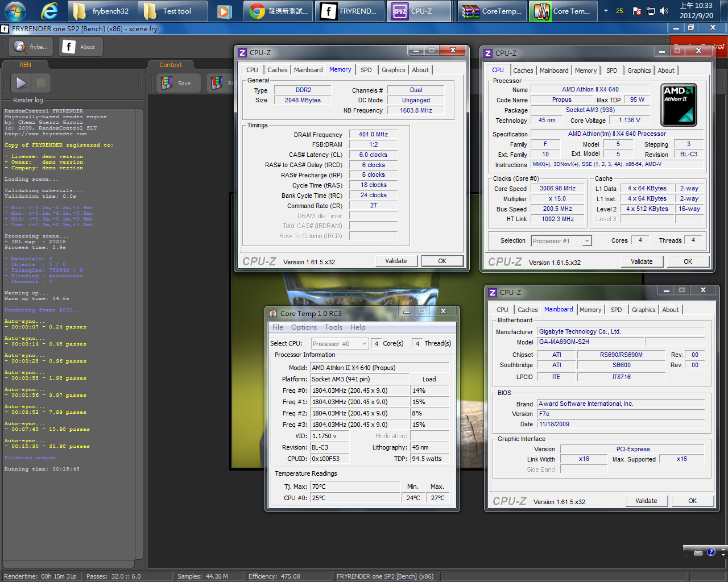Open the Tools menu in Core Temp

coord(333,327)
